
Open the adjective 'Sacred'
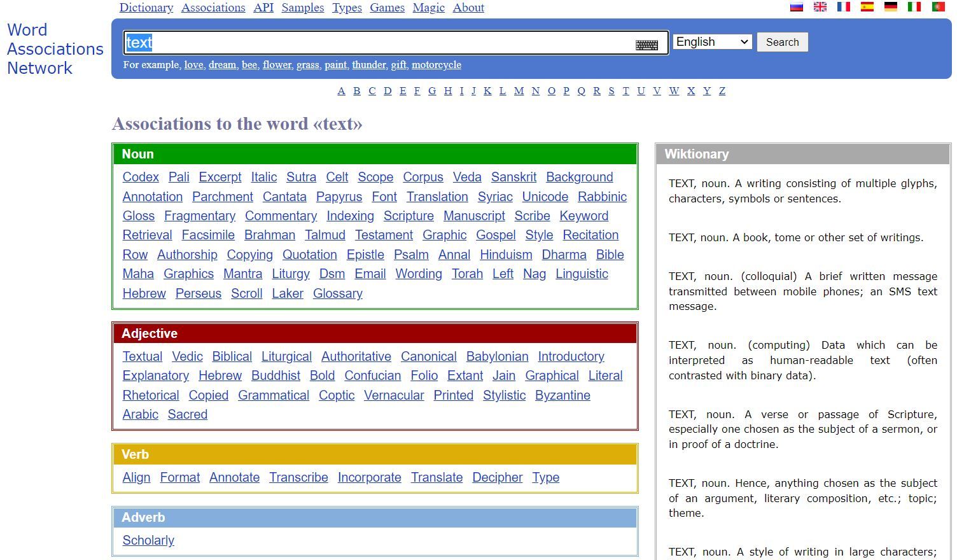[188, 414]
